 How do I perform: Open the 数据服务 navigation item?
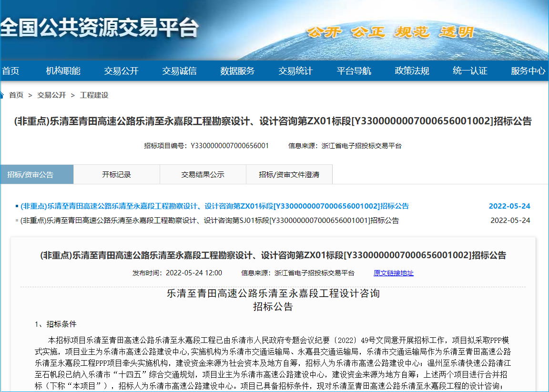237,71
